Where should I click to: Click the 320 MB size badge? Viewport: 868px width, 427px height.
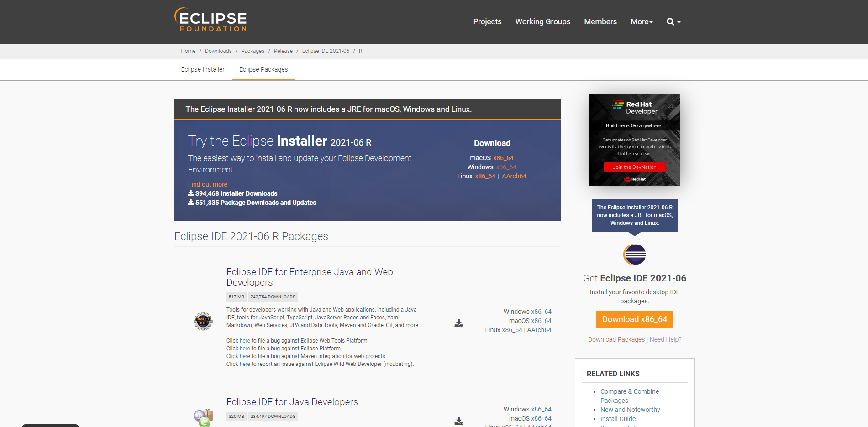(237, 417)
